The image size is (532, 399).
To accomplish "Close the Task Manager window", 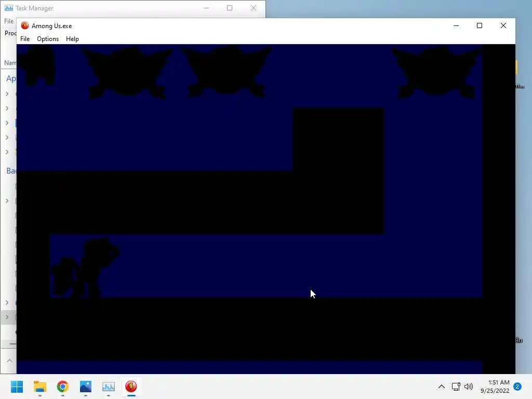I will [x=254, y=8].
